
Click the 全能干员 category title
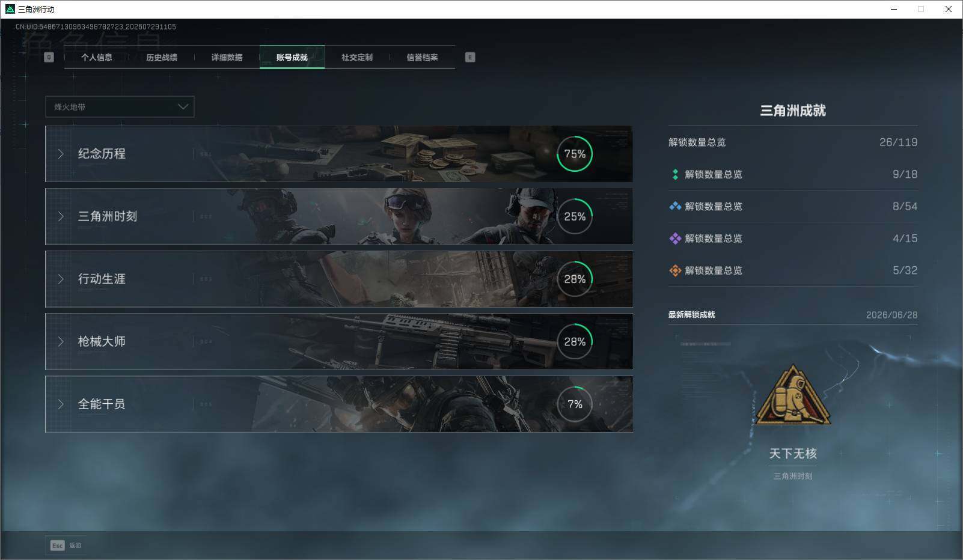tap(102, 404)
